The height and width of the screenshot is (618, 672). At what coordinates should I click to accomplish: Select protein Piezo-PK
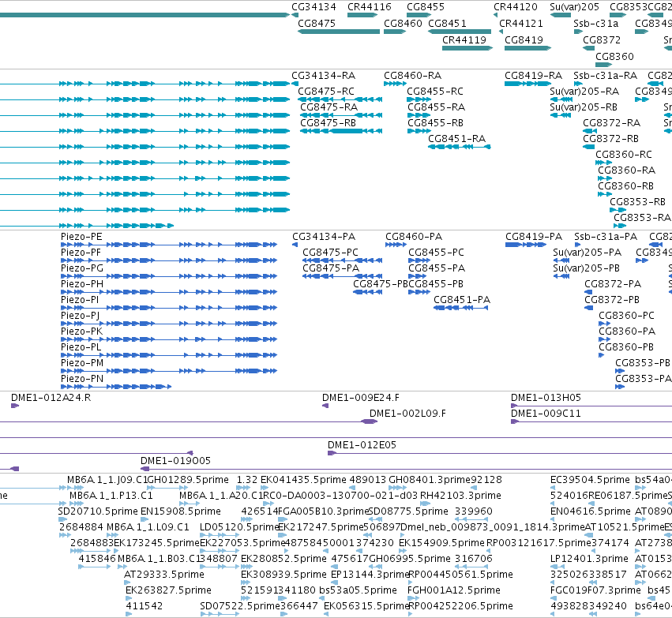click(x=82, y=332)
